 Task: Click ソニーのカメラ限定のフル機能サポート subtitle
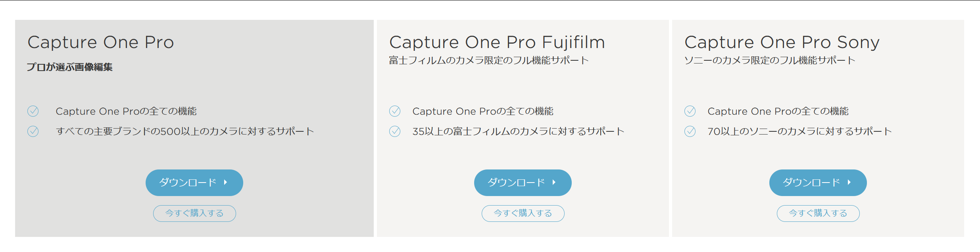770,60
